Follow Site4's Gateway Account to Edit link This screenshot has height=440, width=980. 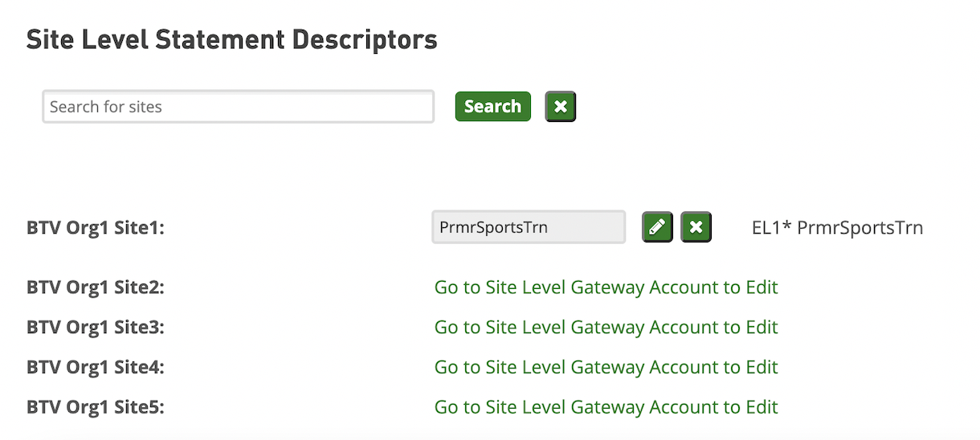pos(606,367)
